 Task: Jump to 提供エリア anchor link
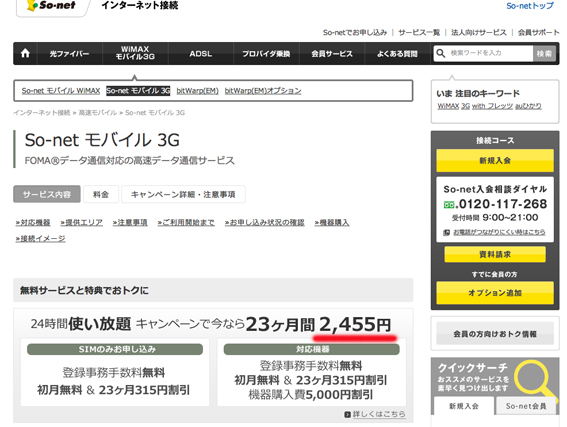[x=81, y=222]
